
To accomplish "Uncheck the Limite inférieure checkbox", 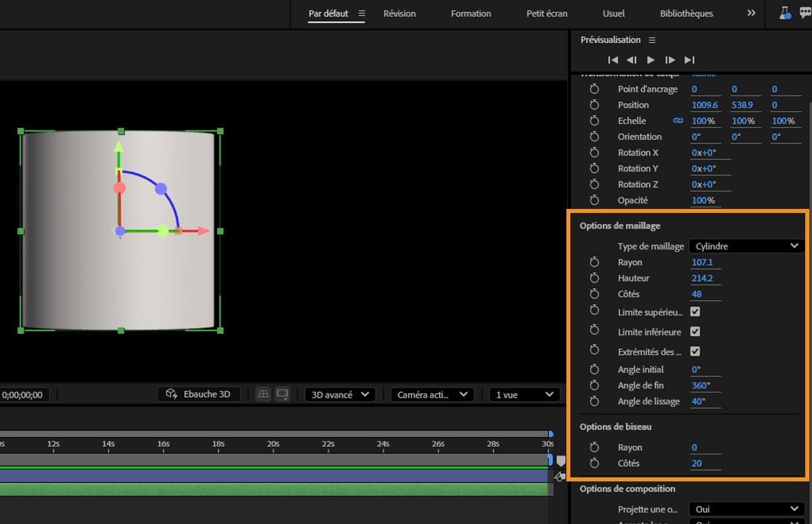I will [x=695, y=332].
